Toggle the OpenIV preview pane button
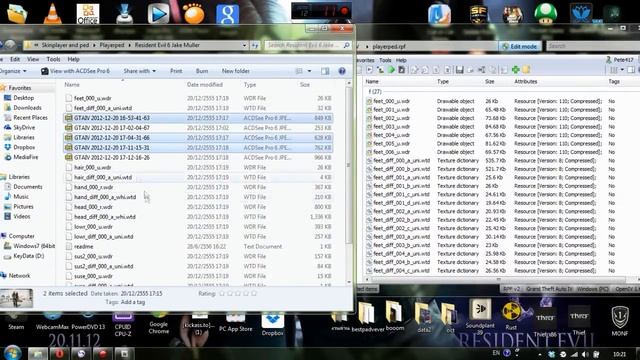 (x=631, y=70)
